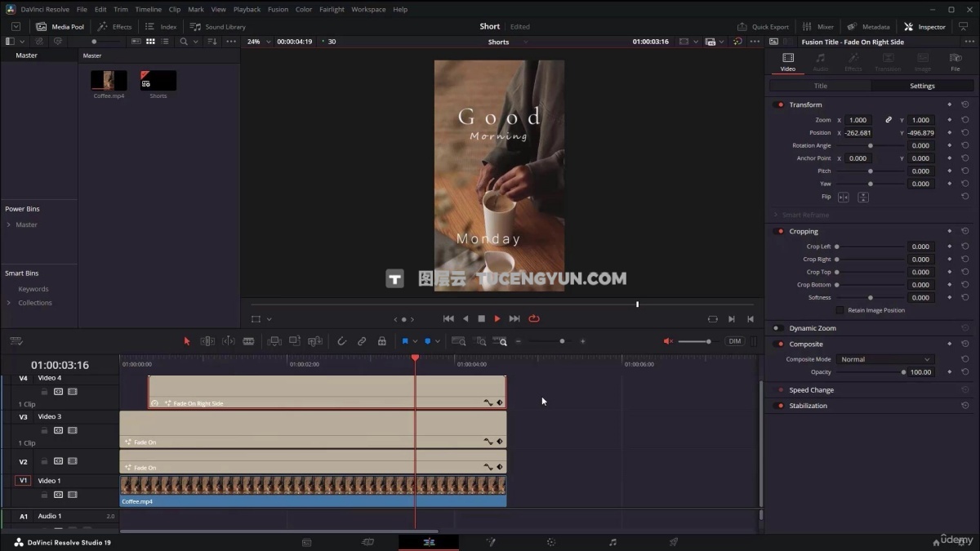This screenshot has width=980, height=551.
Task: Open the Deliver page rocket icon
Action: click(674, 542)
